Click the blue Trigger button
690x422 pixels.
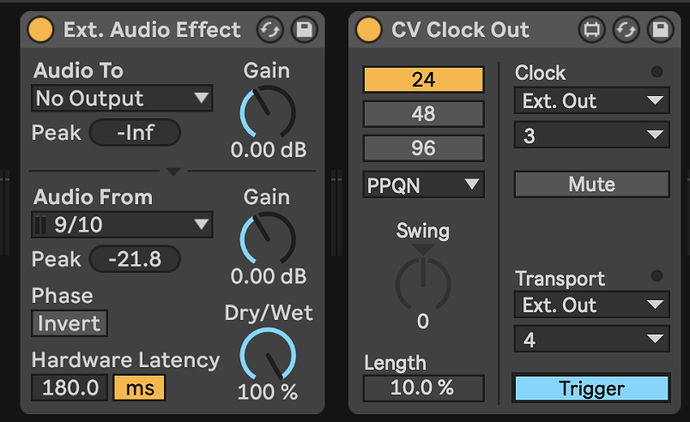[591, 388]
